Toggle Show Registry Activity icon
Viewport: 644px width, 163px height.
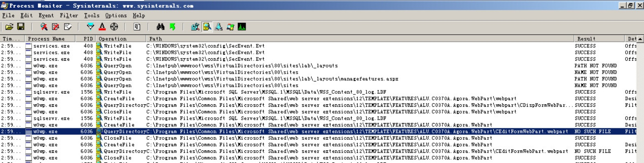click(195, 27)
